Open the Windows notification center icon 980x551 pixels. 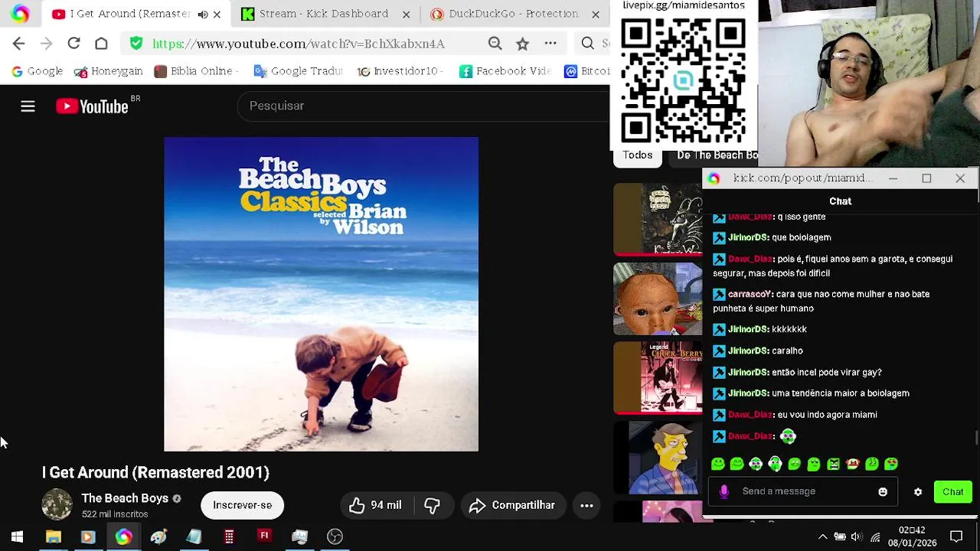coord(956,536)
